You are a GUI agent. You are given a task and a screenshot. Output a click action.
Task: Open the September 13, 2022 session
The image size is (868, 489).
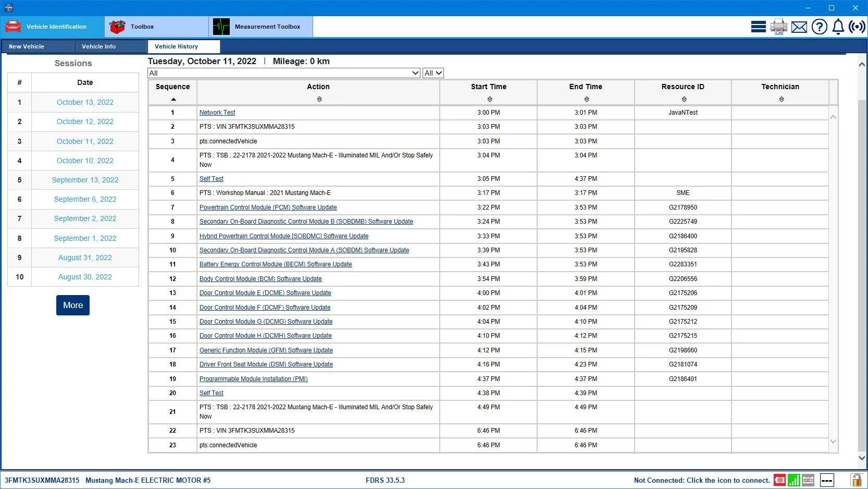(x=85, y=180)
